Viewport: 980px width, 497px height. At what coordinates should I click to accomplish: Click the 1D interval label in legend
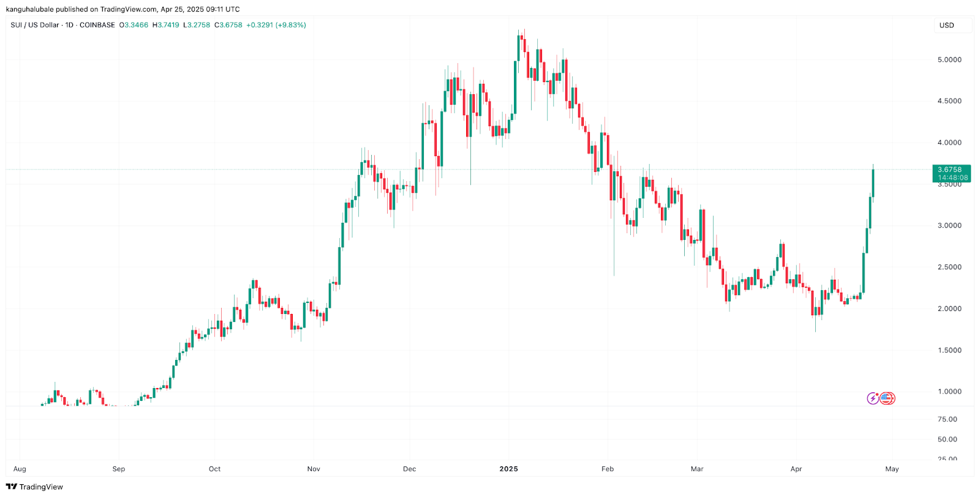click(69, 25)
